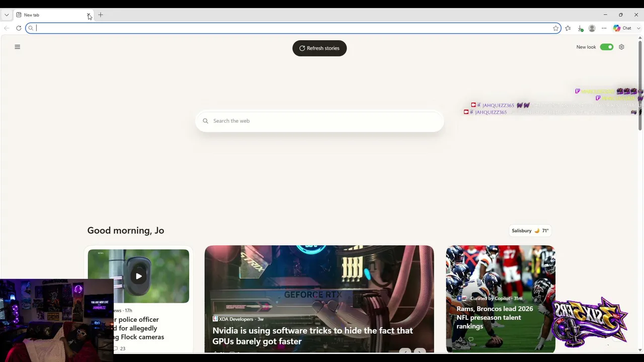
Task: Expand the chevron next to Chat
Action: [639, 28]
